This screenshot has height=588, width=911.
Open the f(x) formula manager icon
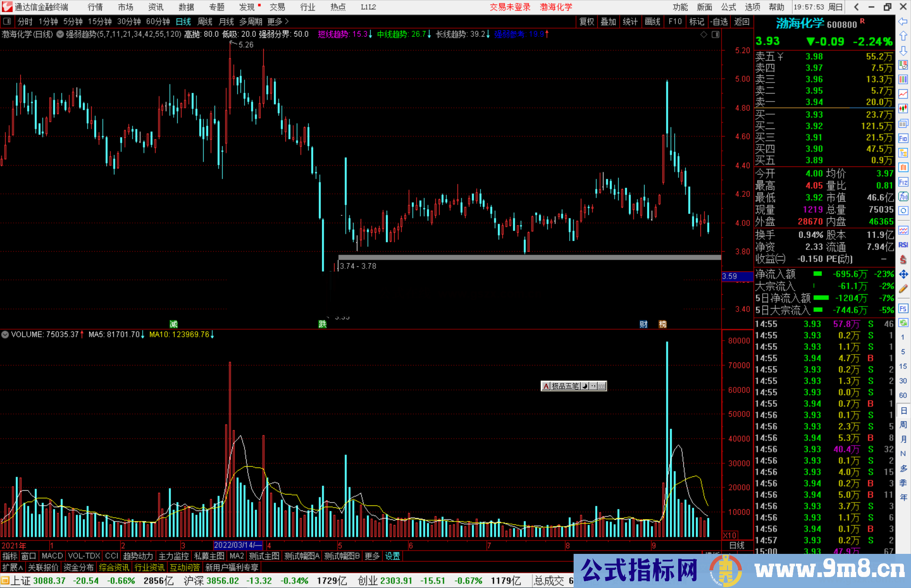pos(903,196)
